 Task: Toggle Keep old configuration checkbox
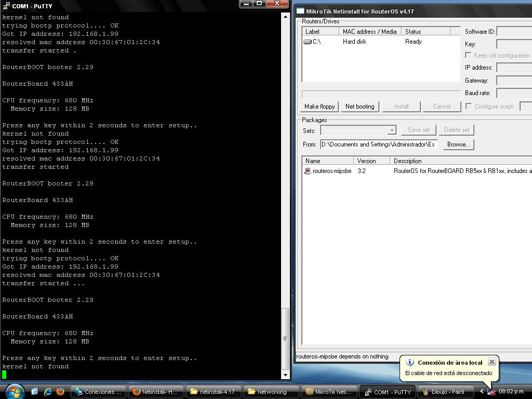pyautogui.click(x=468, y=55)
